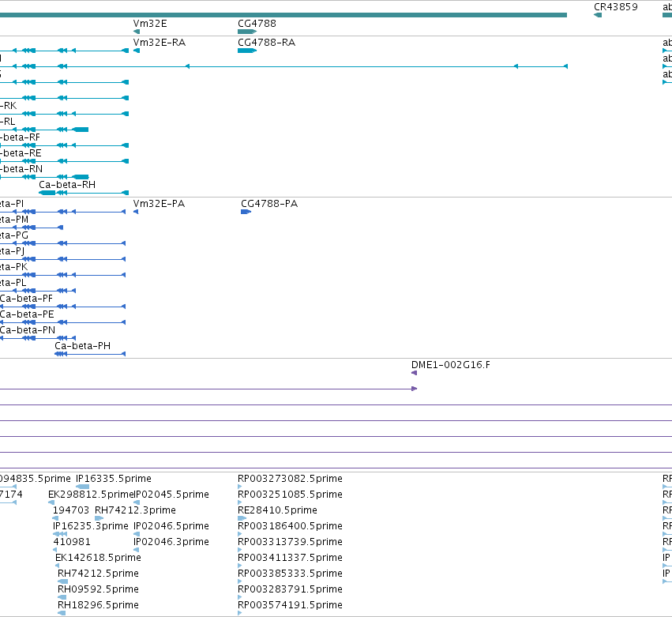Click the Ca-beta-PN protein label

[x=28, y=330]
